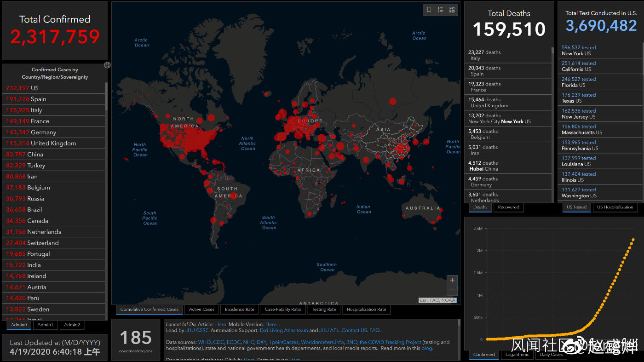Viewport: 644px width, 362px height.
Task: Open the Mobile Version 'Here' link
Action: pyautogui.click(x=271, y=324)
